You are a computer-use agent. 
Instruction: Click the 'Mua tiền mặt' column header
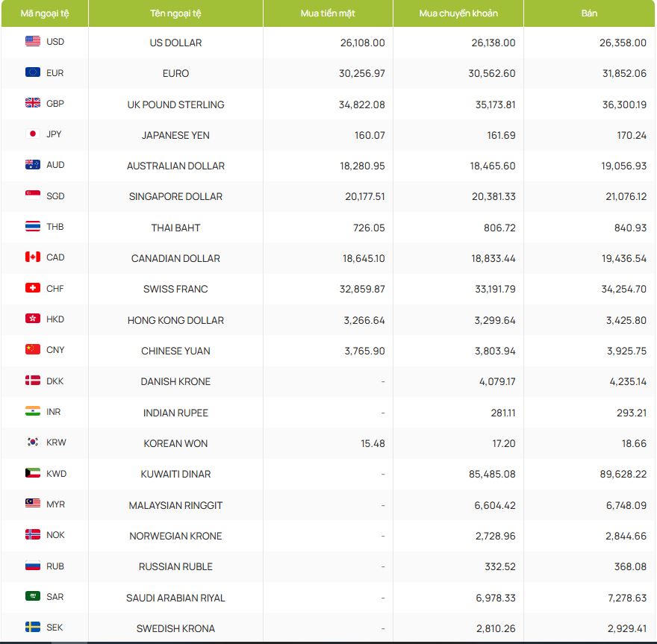coord(328,13)
